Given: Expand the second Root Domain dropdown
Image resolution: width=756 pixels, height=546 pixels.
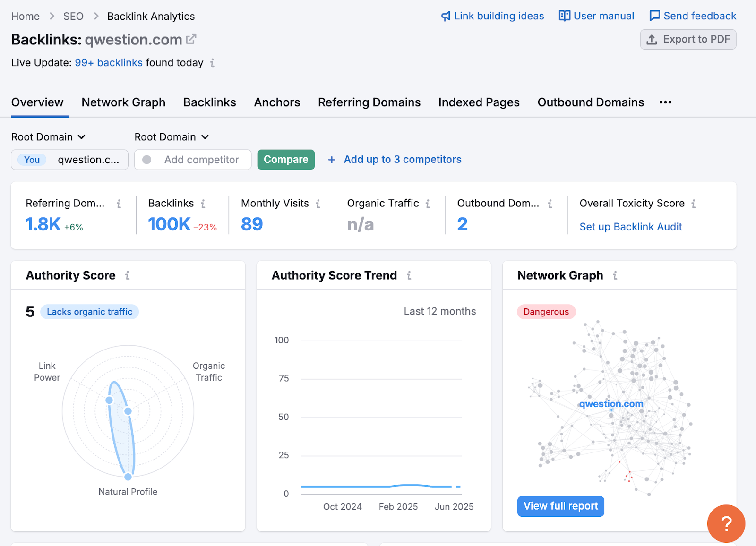Looking at the screenshot, I should (172, 137).
